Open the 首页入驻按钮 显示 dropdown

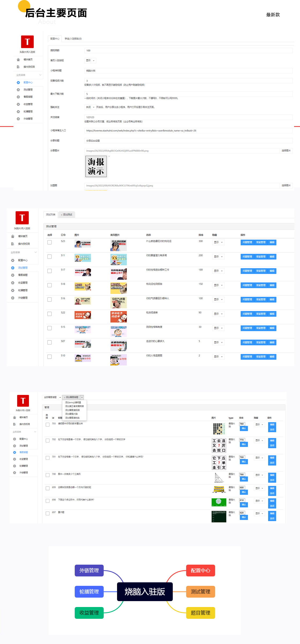pyautogui.click(x=90, y=61)
